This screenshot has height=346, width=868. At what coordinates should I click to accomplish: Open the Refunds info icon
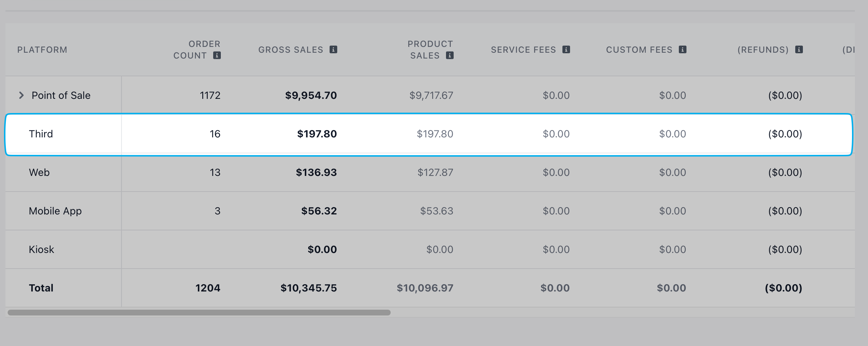(x=799, y=49)
